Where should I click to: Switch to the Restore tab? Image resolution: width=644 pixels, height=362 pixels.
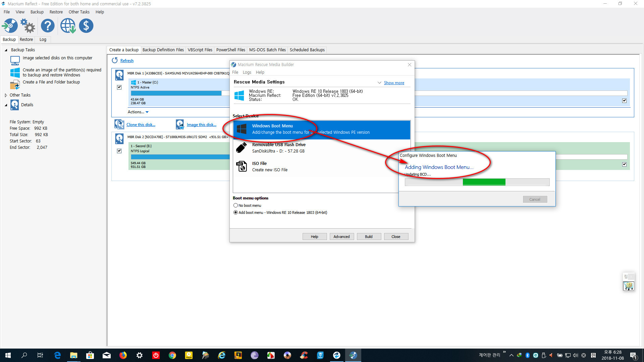click(26, 40)
